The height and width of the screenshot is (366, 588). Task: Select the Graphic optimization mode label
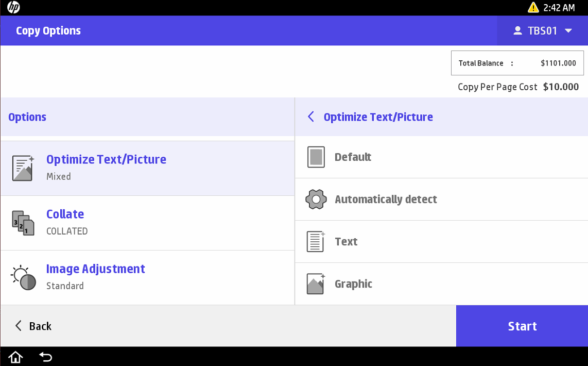(353, 284)
